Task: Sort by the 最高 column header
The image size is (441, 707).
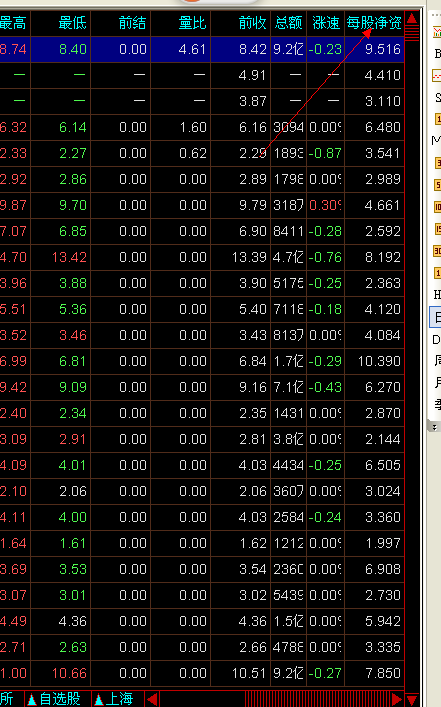Action: (13, 23)
